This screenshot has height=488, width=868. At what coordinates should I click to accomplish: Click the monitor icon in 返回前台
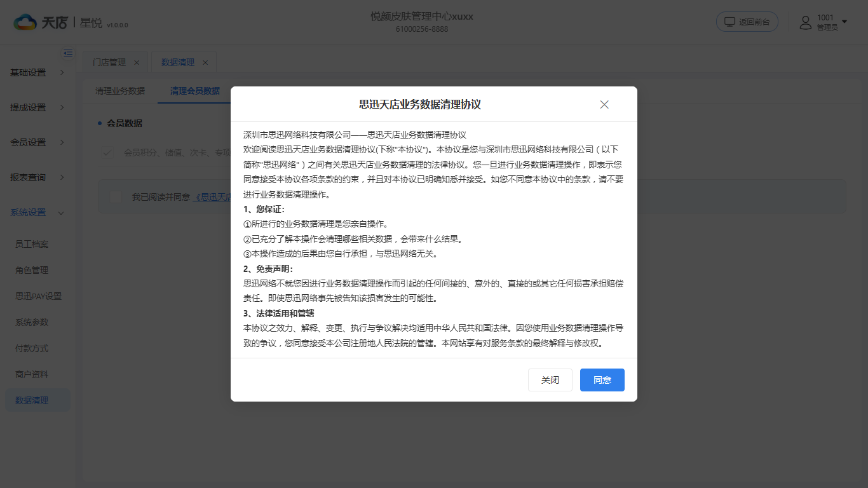click(729, 22)
